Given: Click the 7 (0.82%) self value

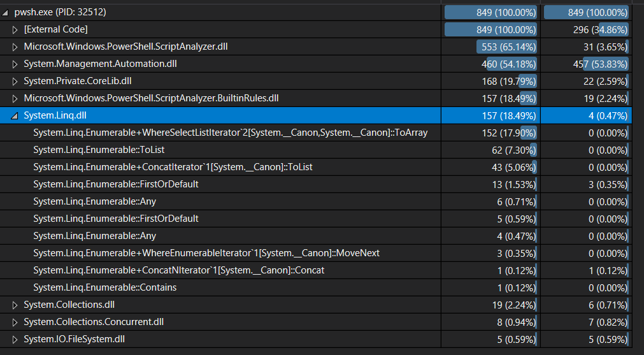Looking at the screenshot, I should point(608,322).
